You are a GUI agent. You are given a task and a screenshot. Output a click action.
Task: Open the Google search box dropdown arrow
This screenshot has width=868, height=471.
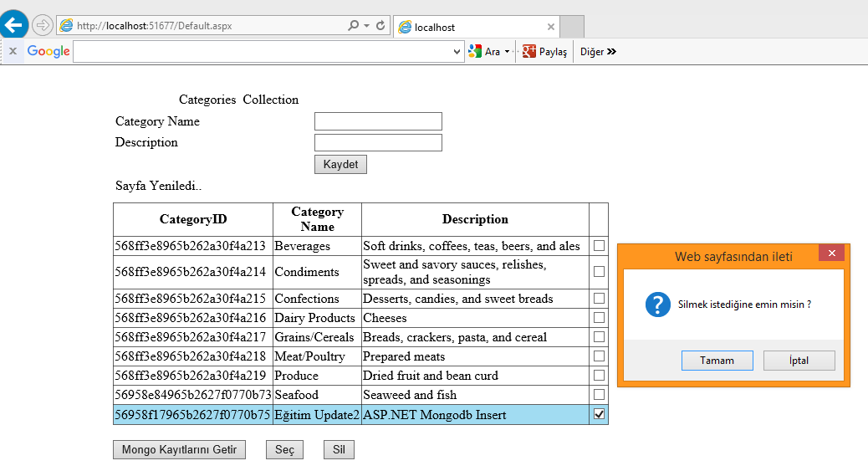tap(457, 52)
